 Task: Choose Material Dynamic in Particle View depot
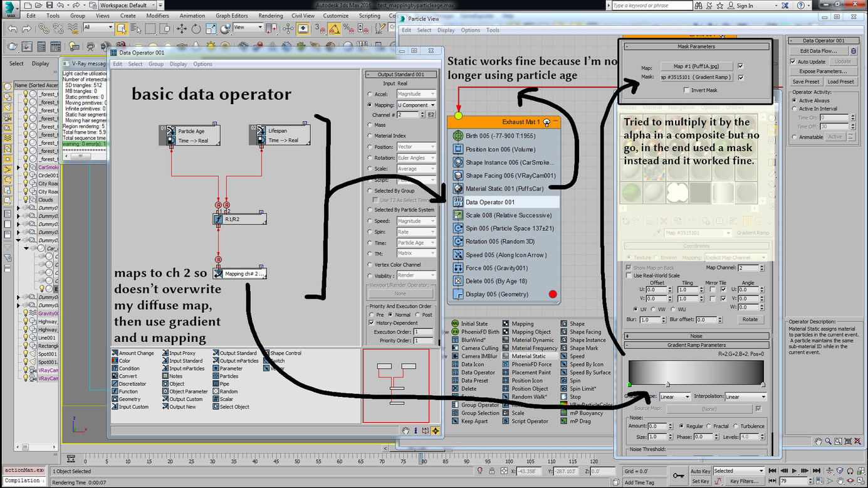coord(528,340)
